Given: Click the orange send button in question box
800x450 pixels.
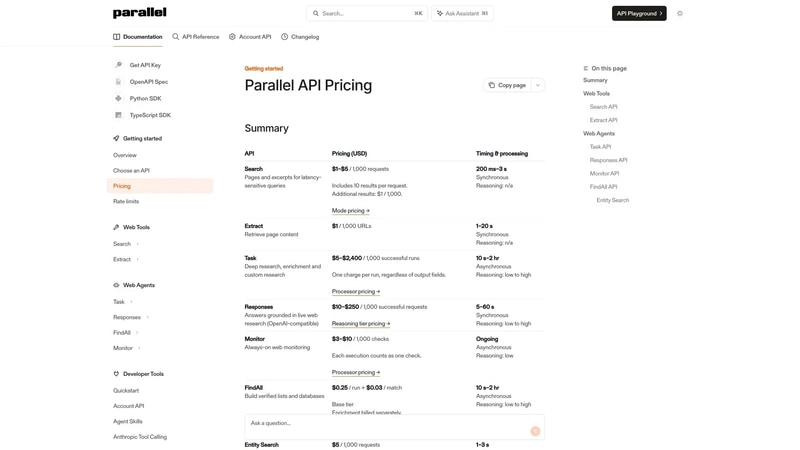Looking at the screenshot, I should tap(535, 431).
